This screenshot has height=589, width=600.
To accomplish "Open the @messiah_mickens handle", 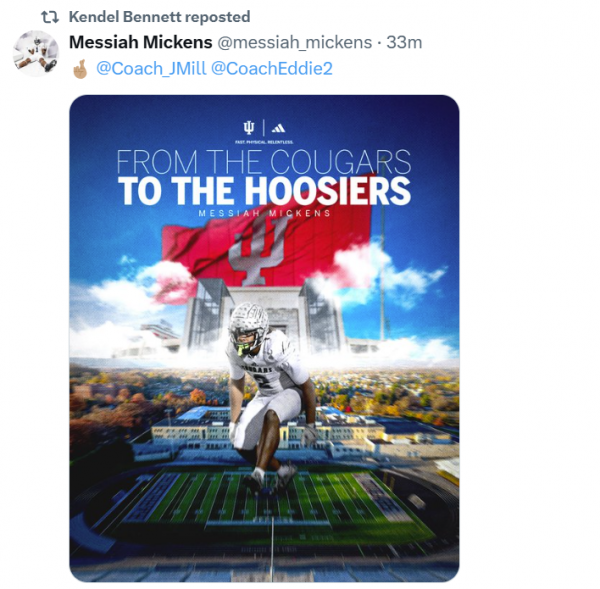I will [x=295, y=42].
